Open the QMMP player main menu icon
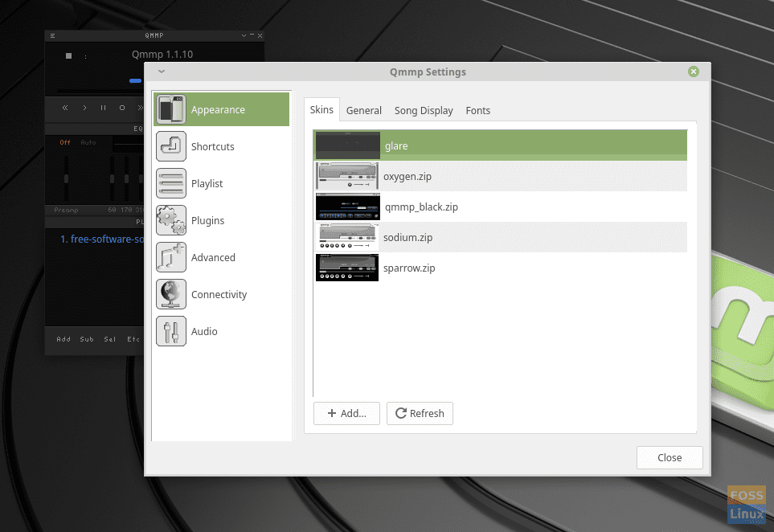This screenshot has width=774, height=532. click(52, 35)
